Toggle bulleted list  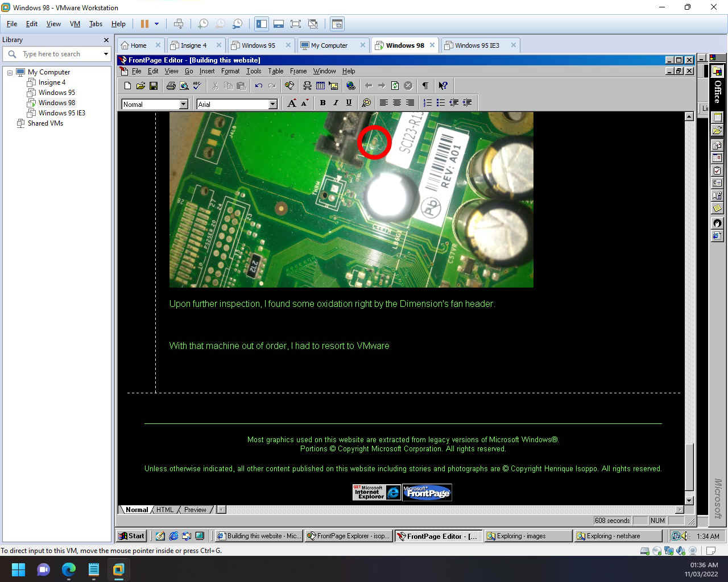[441, 103]
